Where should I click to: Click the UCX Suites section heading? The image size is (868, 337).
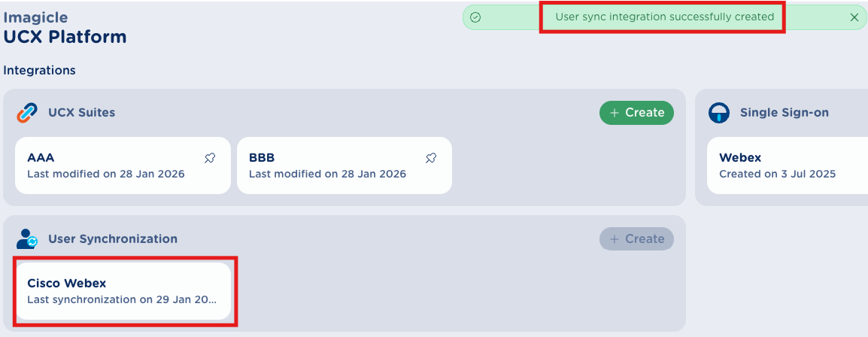81,113
